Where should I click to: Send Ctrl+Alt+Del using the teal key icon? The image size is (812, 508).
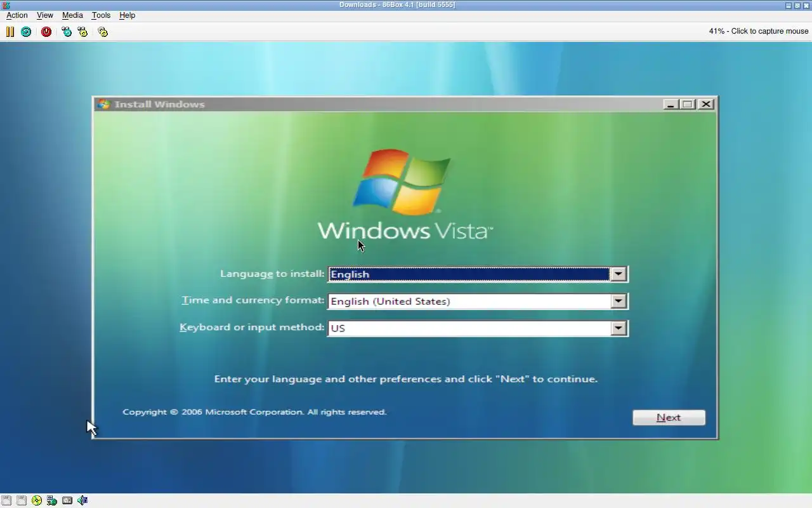[x=67, y=31]
